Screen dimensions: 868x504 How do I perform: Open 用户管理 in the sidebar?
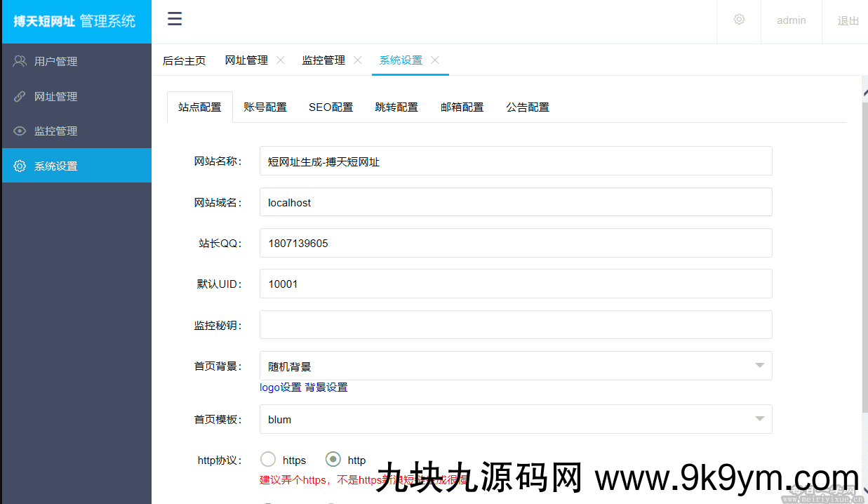coord(76,61)
